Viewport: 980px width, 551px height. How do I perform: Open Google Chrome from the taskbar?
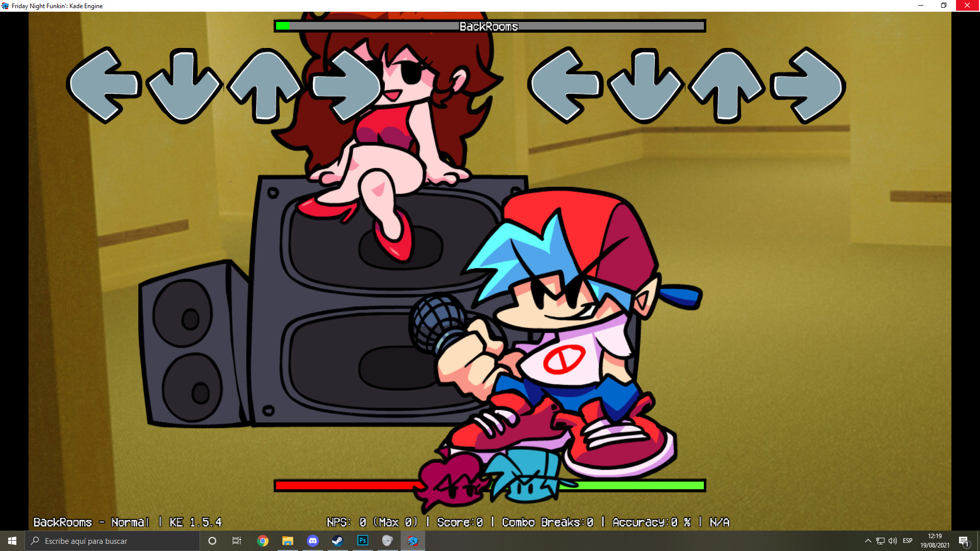pyautogui.click(x=263, y=541)
